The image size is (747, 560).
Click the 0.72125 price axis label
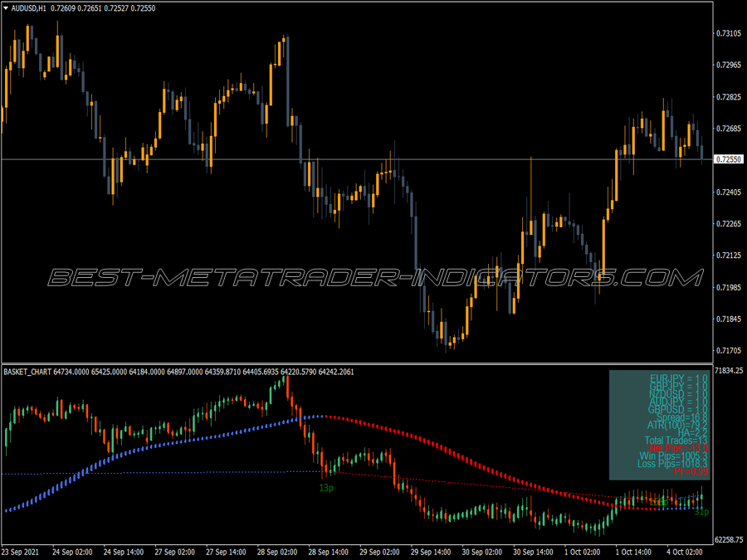pos(729,256)
